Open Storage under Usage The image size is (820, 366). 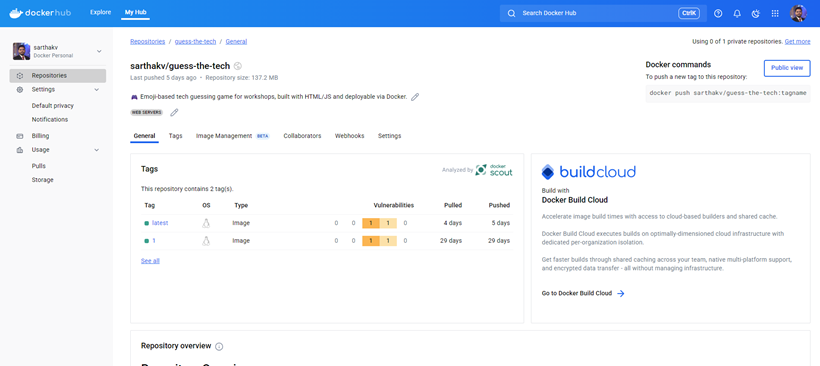(x=42, y=180)
